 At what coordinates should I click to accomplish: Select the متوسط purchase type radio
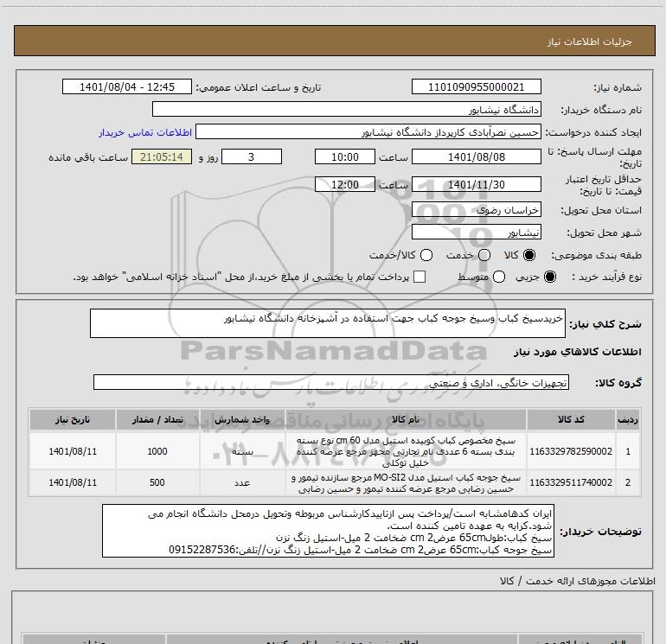499,277
